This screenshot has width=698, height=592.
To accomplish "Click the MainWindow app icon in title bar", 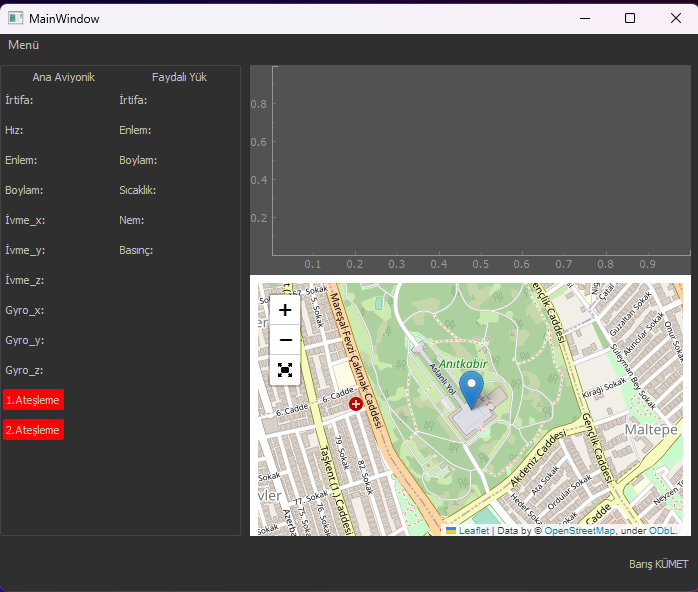I will click(16, 18).
